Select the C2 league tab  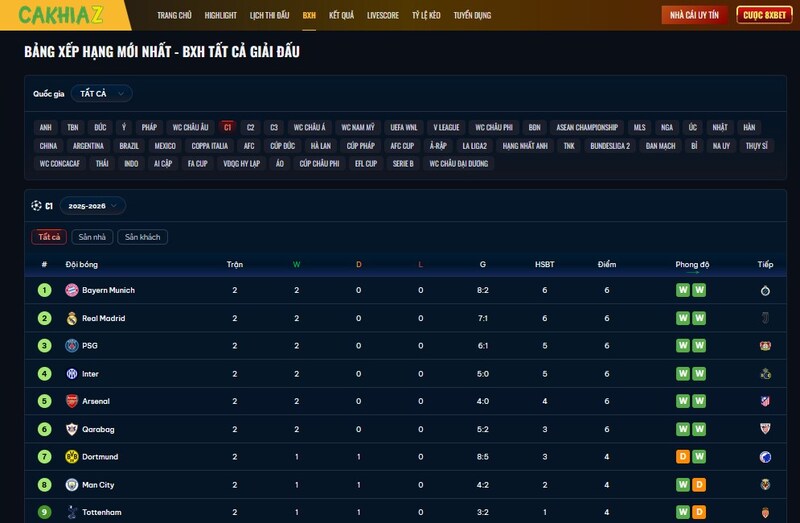tap(251, 127)
